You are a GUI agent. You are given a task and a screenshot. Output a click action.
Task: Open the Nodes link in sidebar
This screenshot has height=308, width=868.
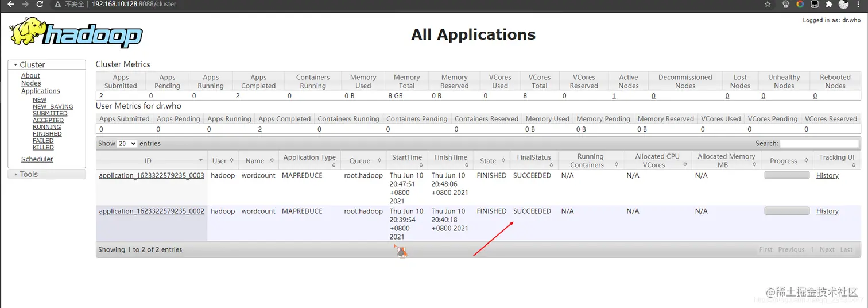coord(31,83)
